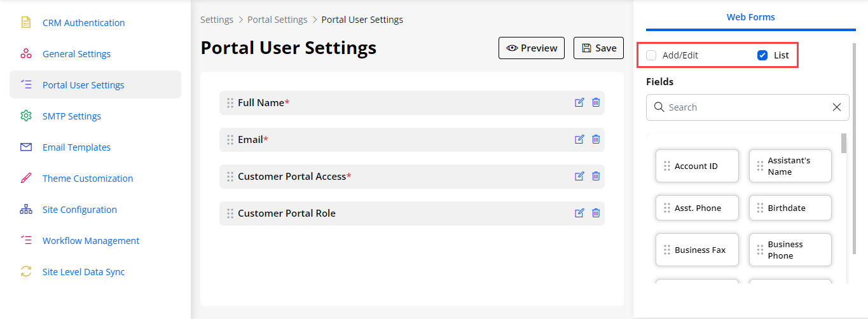Click the edit icon for Full Name field

pyautogui.click(x=579, y=102)
